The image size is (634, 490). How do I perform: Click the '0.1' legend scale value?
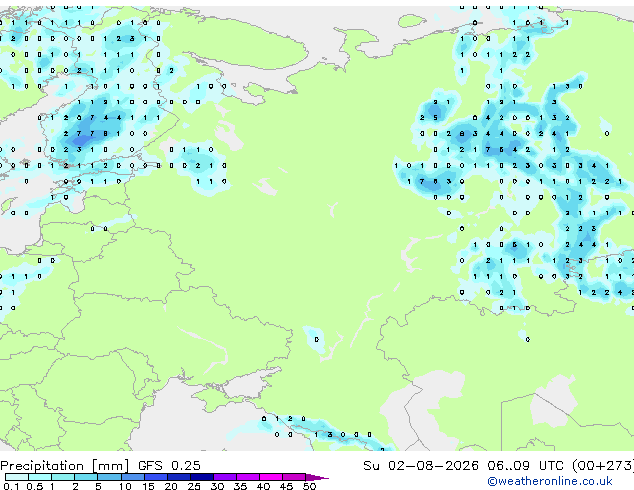[x=11, y=486]
